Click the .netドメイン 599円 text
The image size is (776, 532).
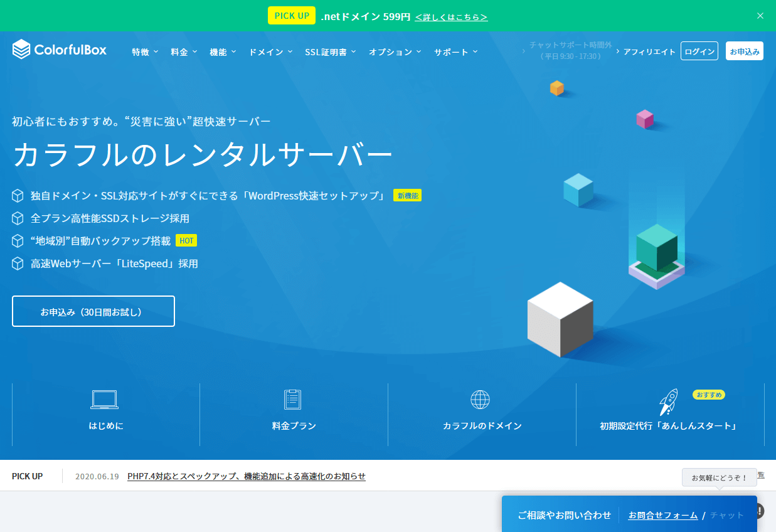point(366,17)
